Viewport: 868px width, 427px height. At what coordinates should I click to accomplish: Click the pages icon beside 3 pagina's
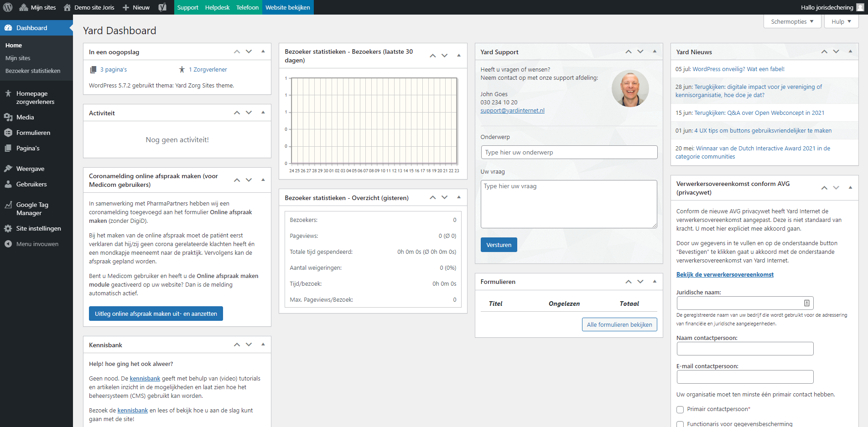pos(93,70)
